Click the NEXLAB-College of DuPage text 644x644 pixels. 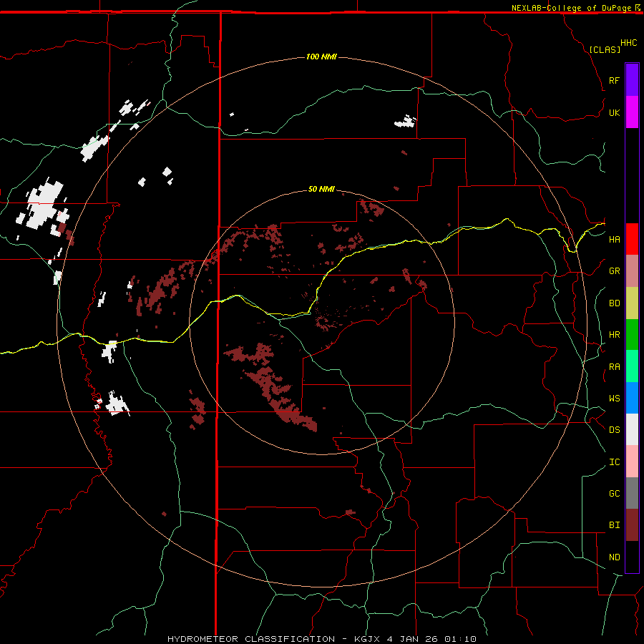point(571,8)
